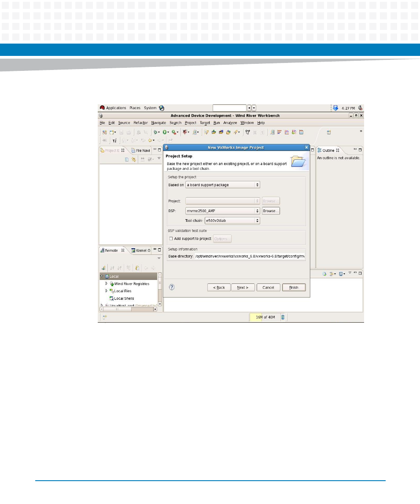Click the Cancel button
420x504 pixels.
[x=268, y=287]
